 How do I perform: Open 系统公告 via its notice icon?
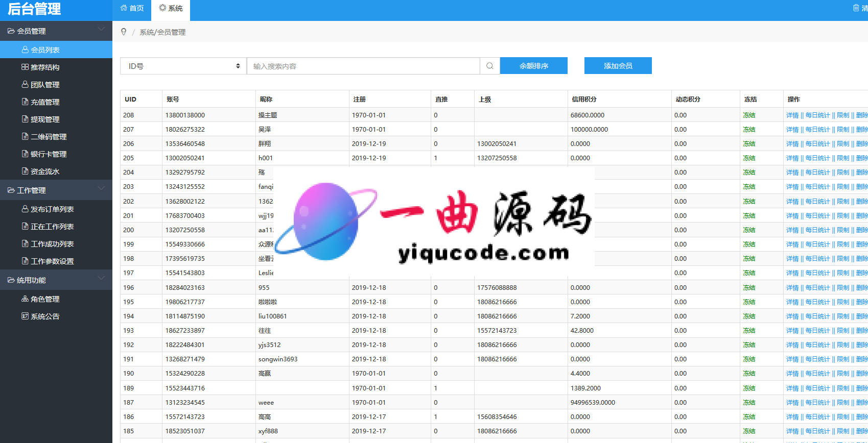pyautogui.click(x=25, y=316)
